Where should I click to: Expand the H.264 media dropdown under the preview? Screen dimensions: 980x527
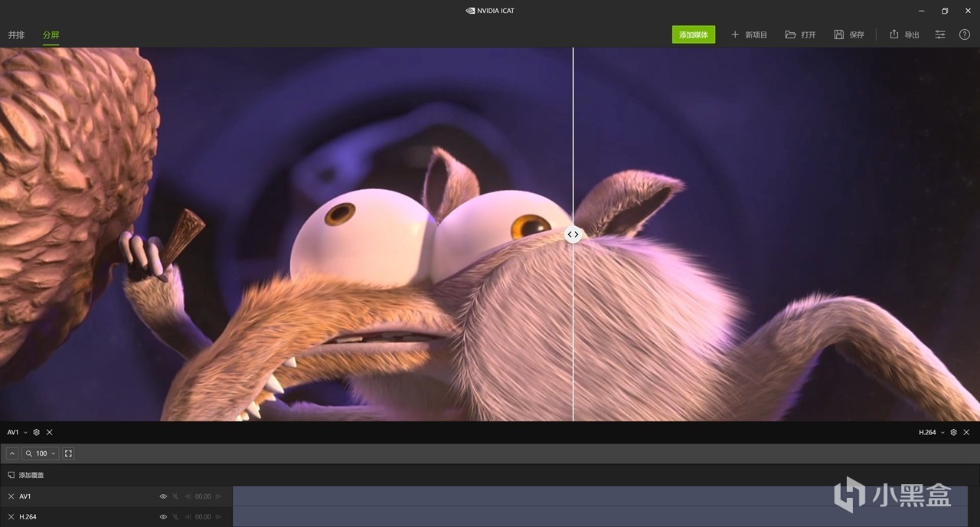[x=942, y=432]
